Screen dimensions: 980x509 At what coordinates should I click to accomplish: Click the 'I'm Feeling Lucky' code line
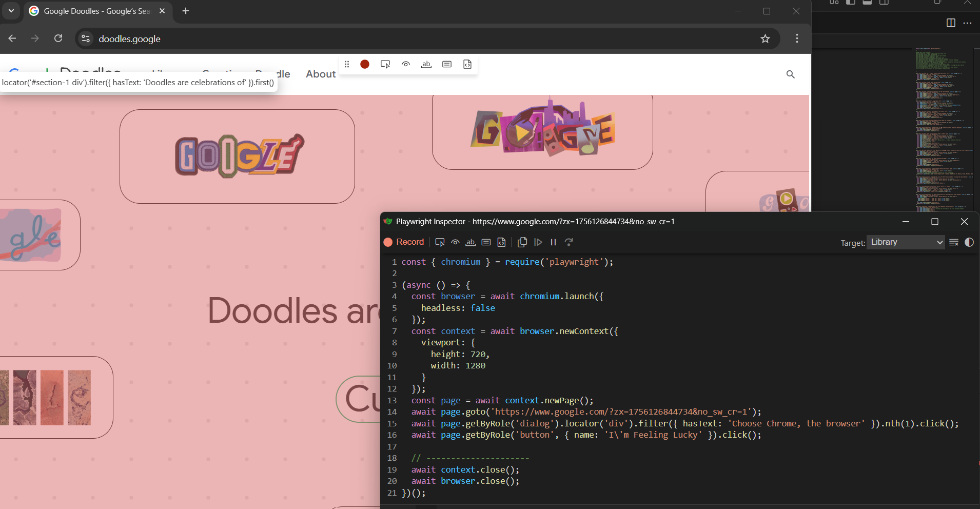[x=586, y=435]
